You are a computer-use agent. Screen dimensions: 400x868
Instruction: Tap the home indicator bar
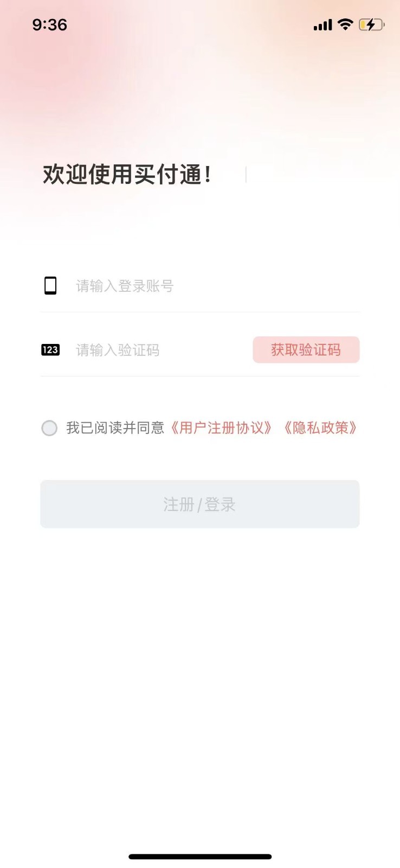point(200,857)
